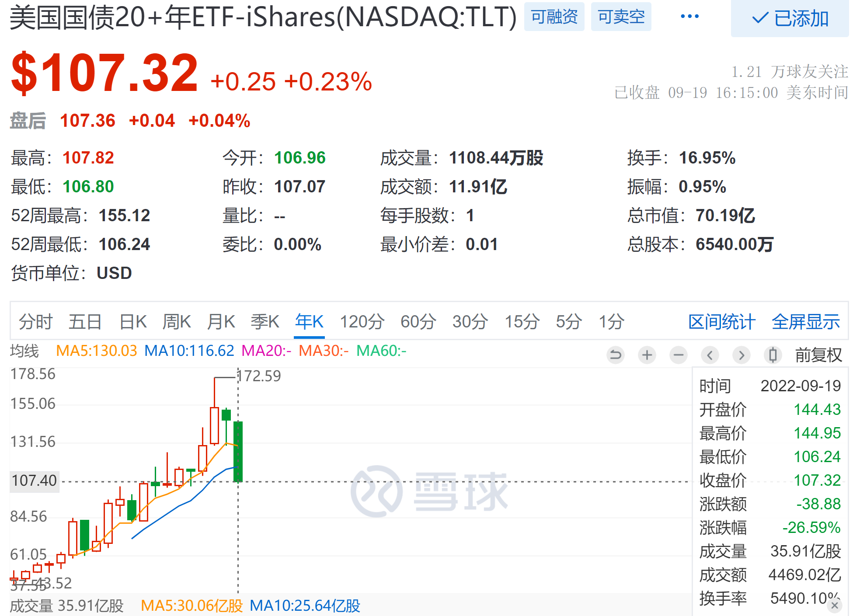
Task: Click the candlestick chart style icon
Action: point(773,355)
